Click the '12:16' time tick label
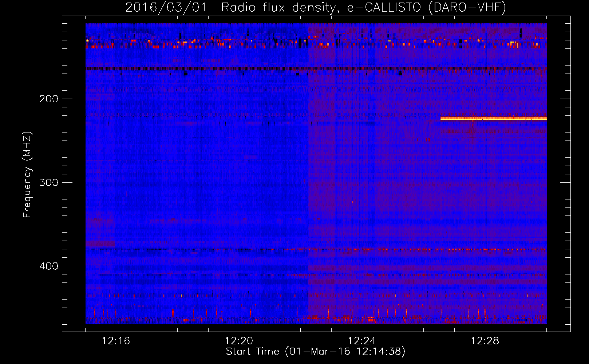The width and height of the screenshot is (589, 364). [116, 341]
